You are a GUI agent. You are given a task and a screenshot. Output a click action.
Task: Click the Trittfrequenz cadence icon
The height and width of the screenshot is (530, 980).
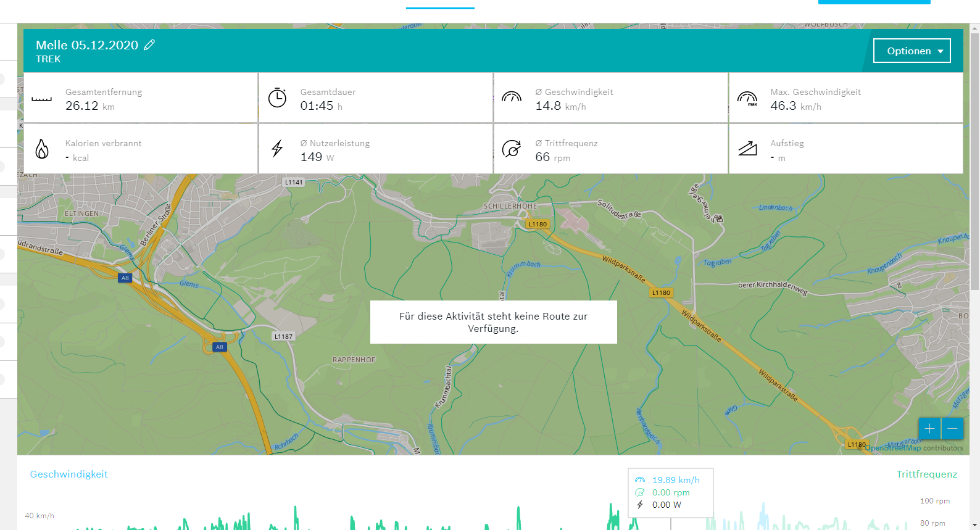512,149
